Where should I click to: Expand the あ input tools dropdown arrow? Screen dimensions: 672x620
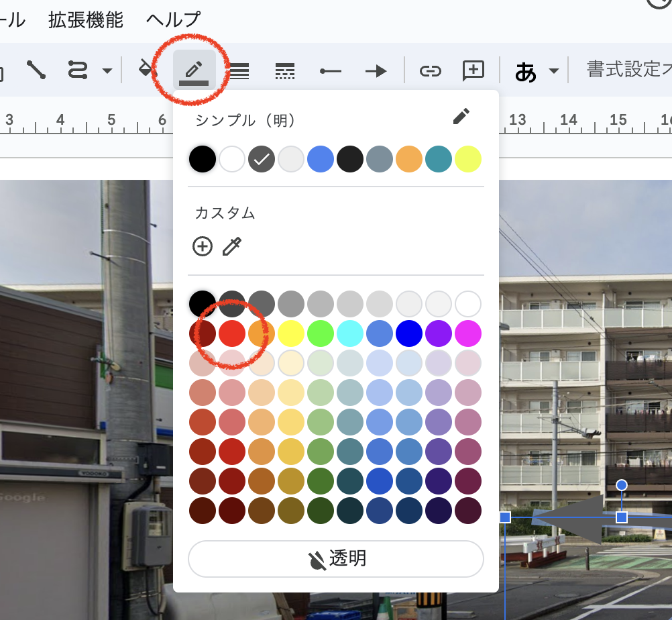click(553, 71)
